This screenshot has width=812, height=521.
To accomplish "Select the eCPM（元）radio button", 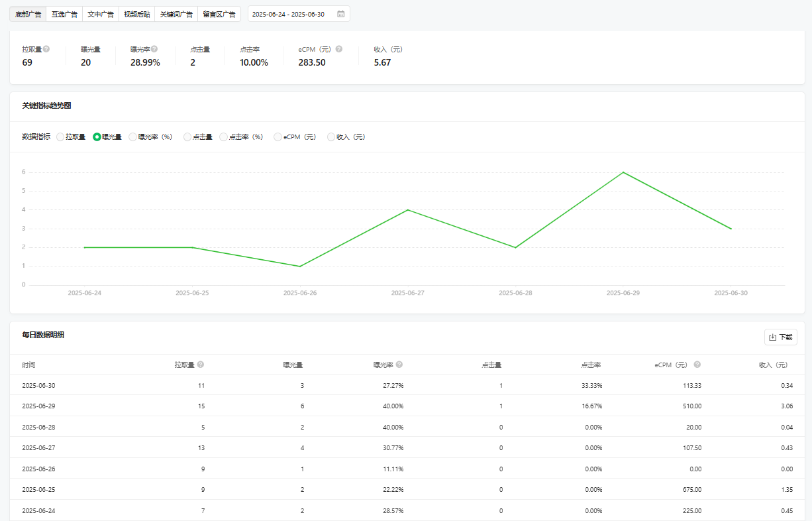I will tap(278, 137).
